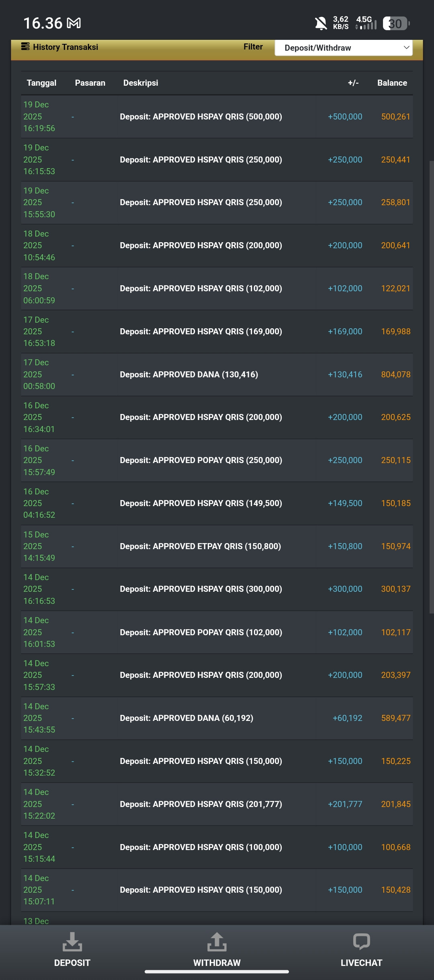Open the Deposit/Withdraw filter dropdown
This screenshot has width=434, height=980.
pyautogui.click(x=344, y=48)
